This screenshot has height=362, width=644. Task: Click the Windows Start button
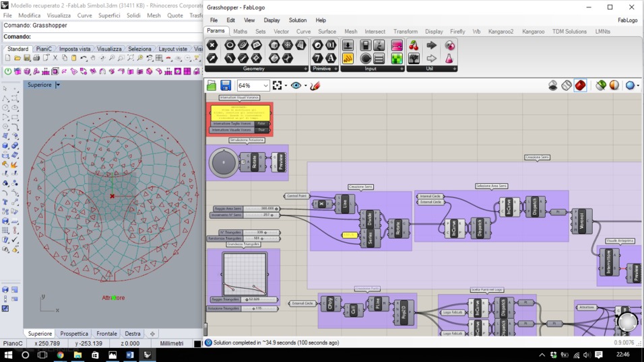tap(8, 355)
